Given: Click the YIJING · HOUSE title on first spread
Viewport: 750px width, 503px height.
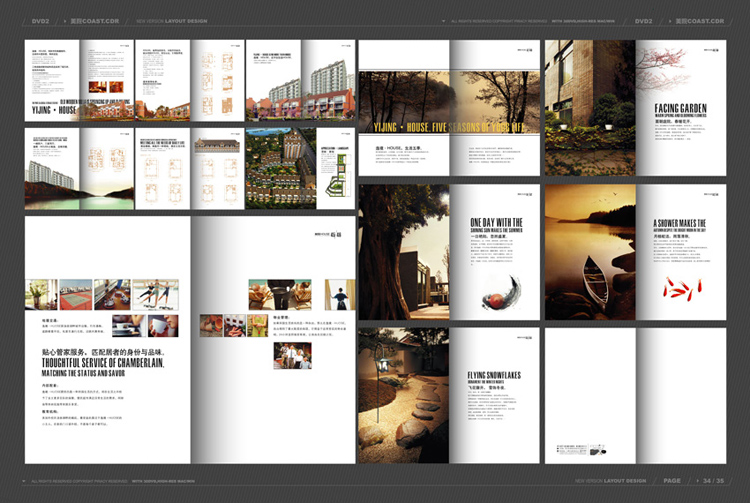Looking at the screenshot, I should click(54, 110).
